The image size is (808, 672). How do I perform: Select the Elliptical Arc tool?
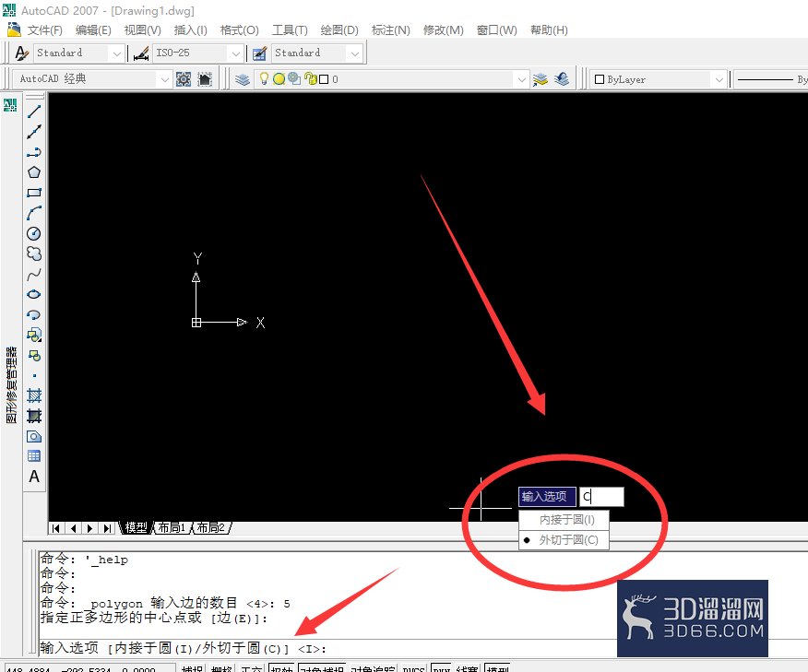tap(34, 314)
